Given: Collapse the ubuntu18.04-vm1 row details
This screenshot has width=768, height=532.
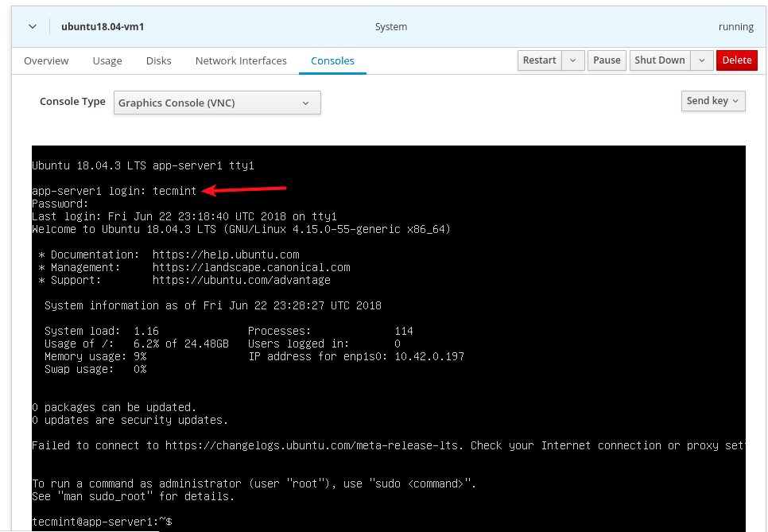Looking at the screenshot, I should point(32,26).
